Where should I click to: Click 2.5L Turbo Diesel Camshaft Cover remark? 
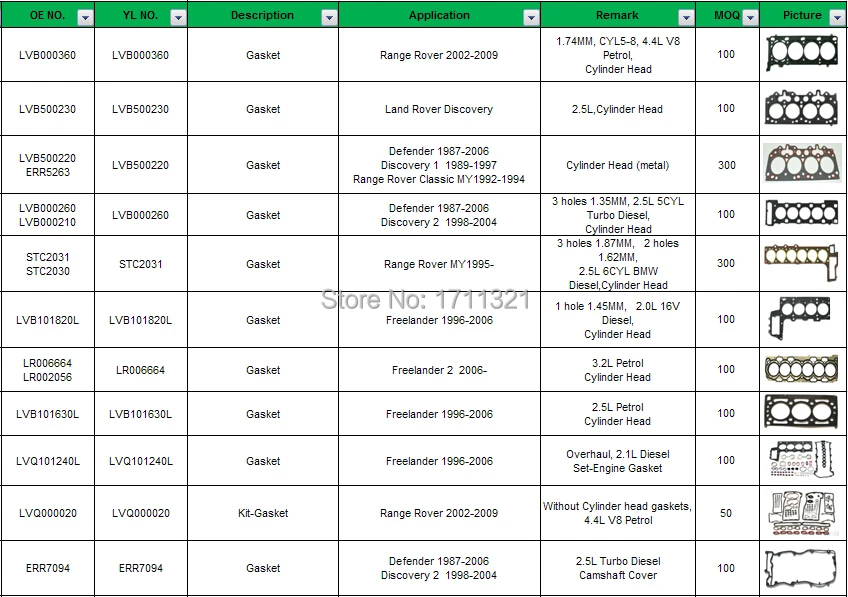[618, 568]
